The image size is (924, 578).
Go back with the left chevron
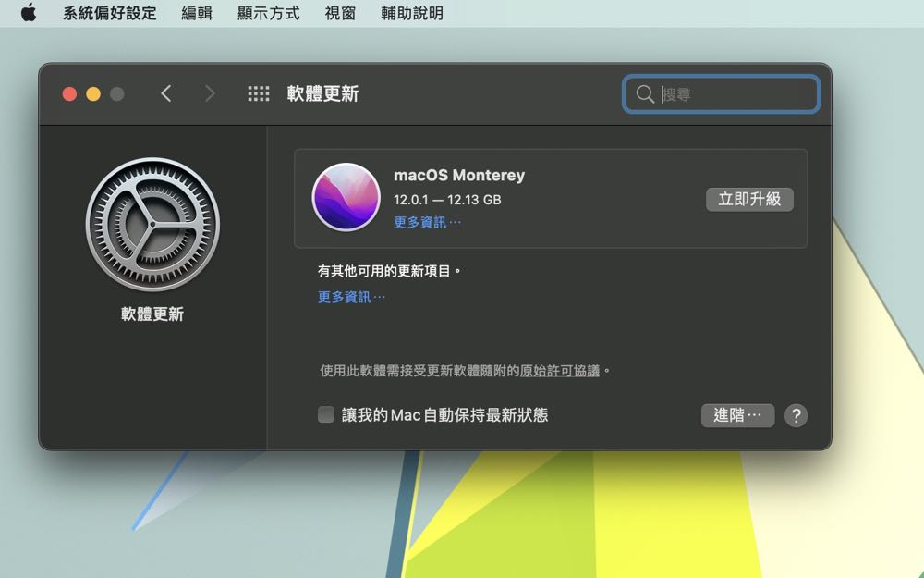pos(166,93)
